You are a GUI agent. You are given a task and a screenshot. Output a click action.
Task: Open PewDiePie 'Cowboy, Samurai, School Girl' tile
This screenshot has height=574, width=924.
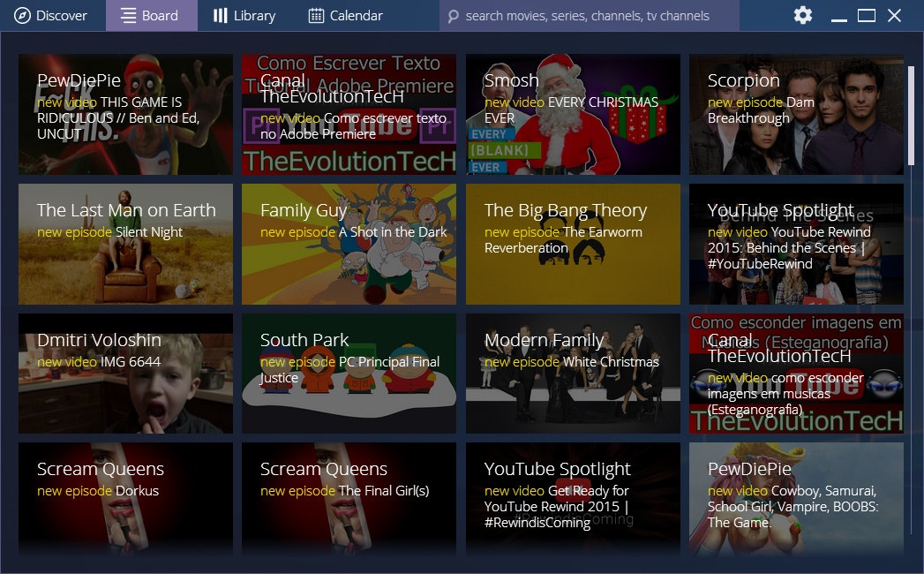pos(796,499)
